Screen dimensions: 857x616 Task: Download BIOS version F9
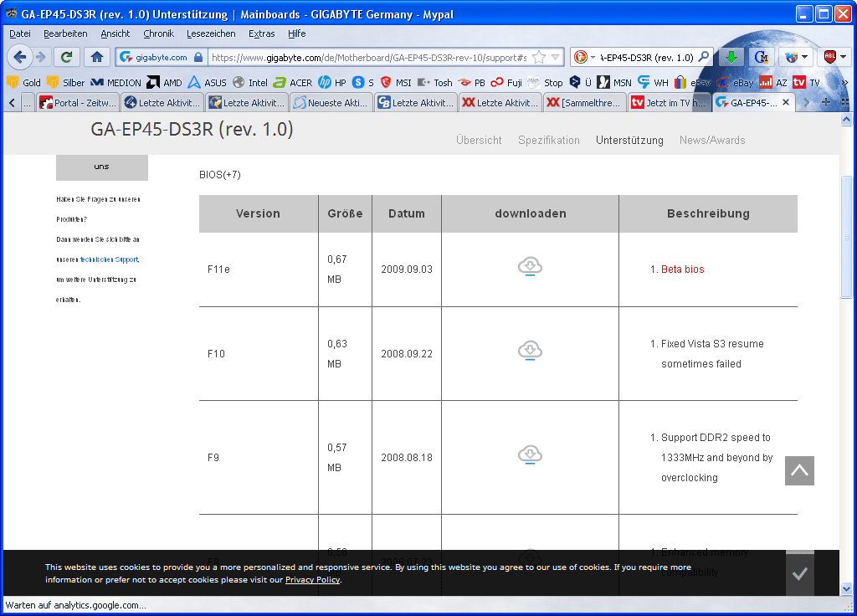coord(530,454)
